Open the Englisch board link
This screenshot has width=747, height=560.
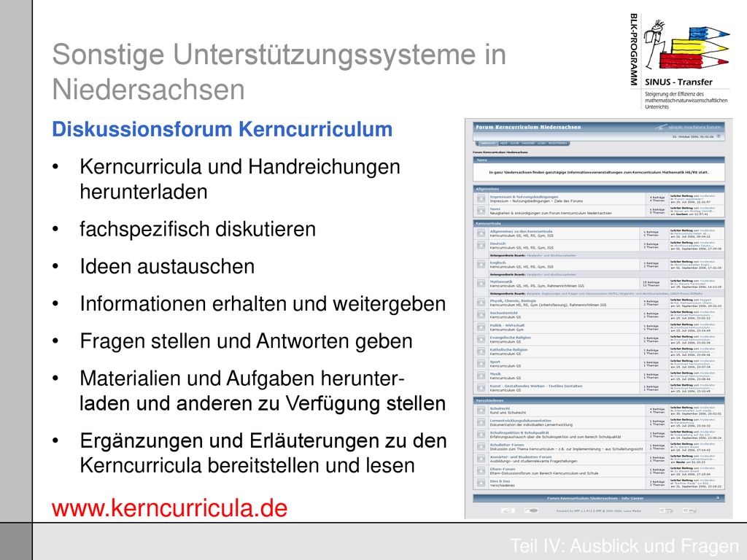coord(498,262)
